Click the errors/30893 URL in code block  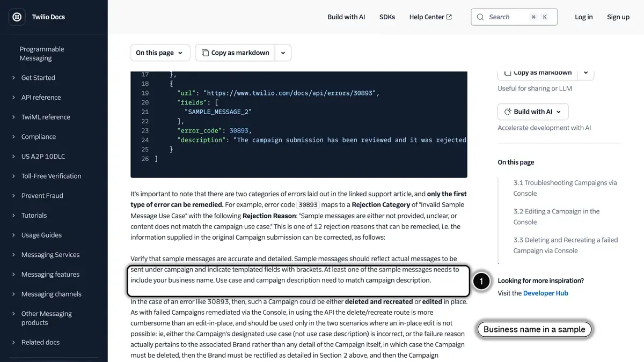tap(291, 93)
